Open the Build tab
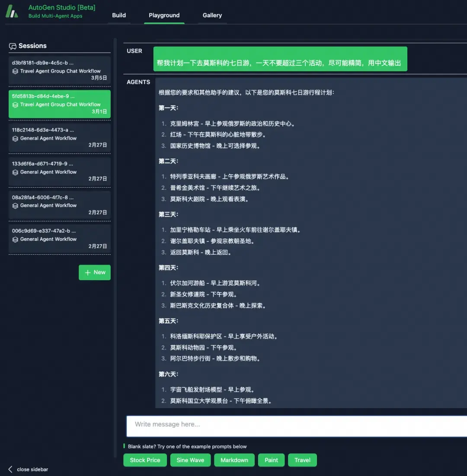This screenshot has width=467, height=476. pos(119,15)
